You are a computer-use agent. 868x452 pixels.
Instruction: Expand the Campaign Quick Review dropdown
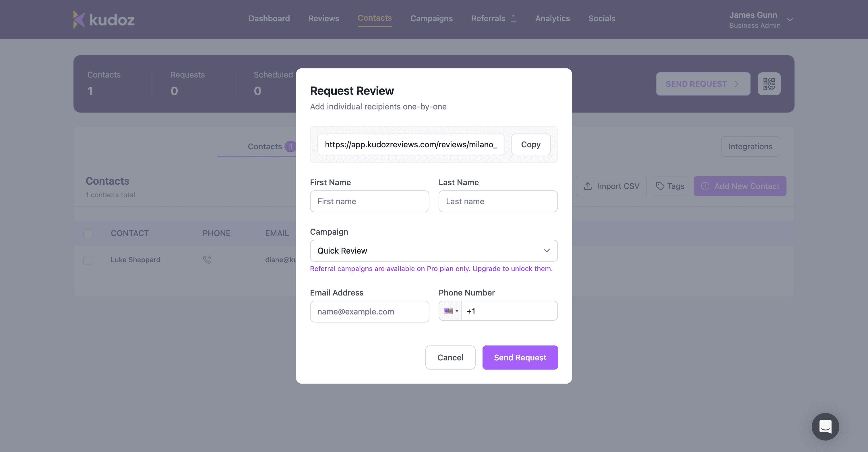pyautogui.click(x=434, y=250)
